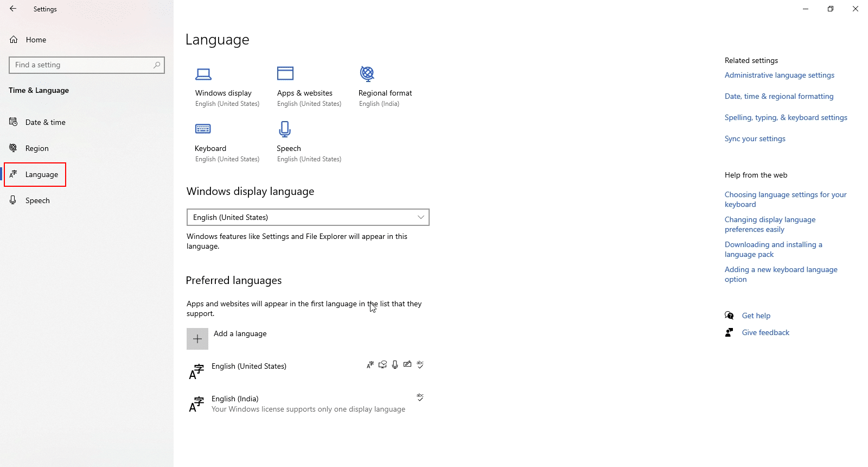Minimize the Settings window
Screen dimensions: 868x467
(806, 9)
